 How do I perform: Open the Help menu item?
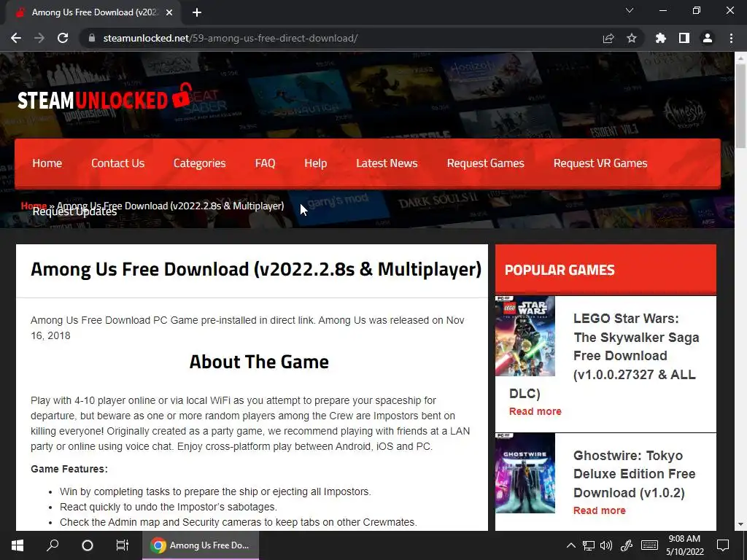(315, 163)
